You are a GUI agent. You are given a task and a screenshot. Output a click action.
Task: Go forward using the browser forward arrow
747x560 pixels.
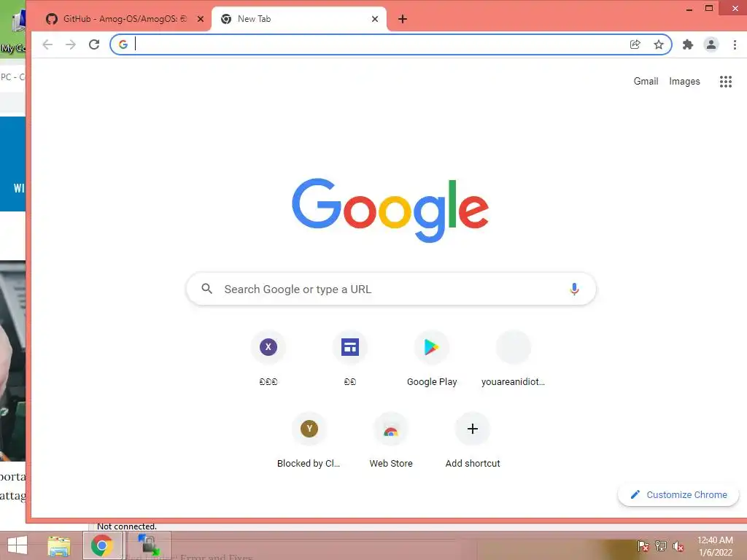[71, 44]
